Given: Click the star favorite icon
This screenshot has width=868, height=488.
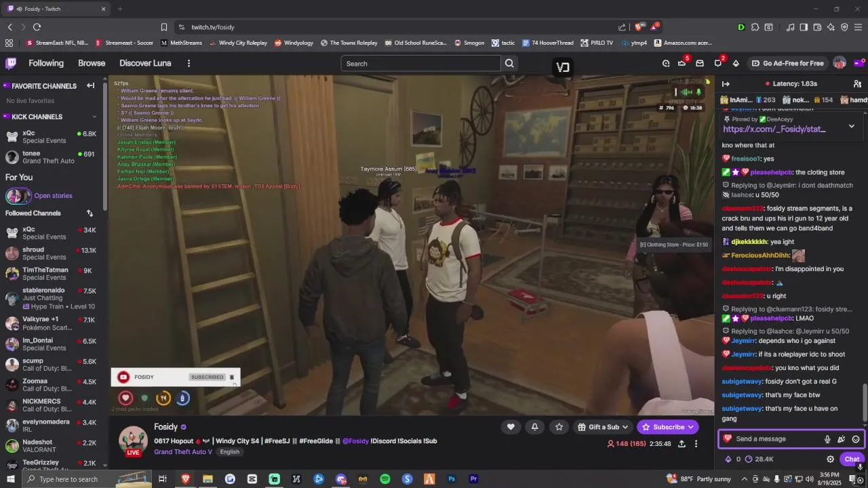Looking at the screenshot, I should pos(559,426).
